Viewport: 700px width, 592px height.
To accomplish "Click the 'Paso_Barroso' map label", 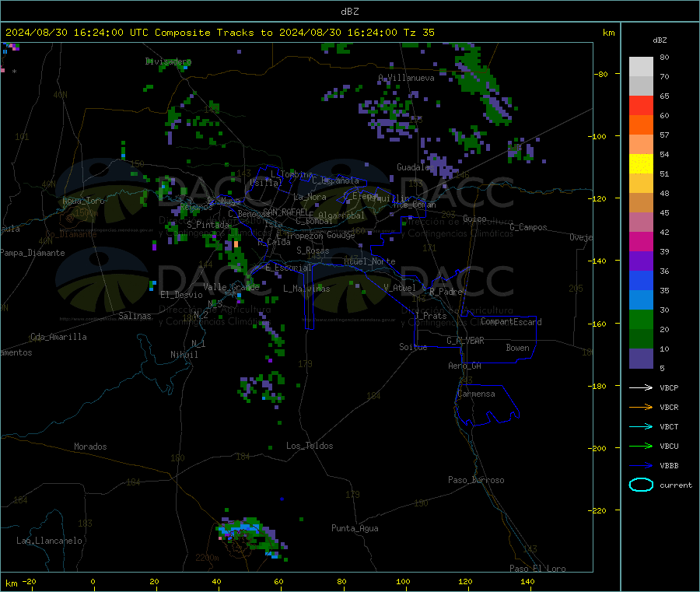I will tap(476, 480).
